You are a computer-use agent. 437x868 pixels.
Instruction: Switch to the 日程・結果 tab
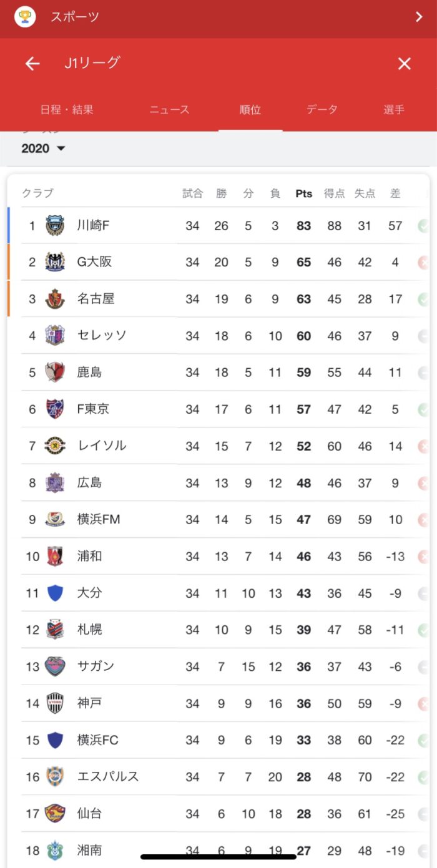pos(67,110)
